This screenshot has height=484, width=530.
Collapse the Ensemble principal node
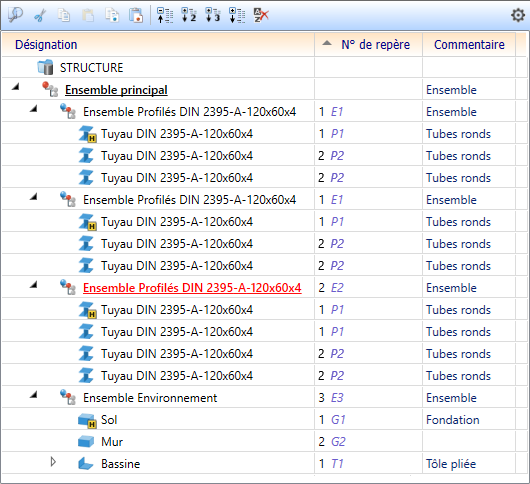(x=16, y=87)
